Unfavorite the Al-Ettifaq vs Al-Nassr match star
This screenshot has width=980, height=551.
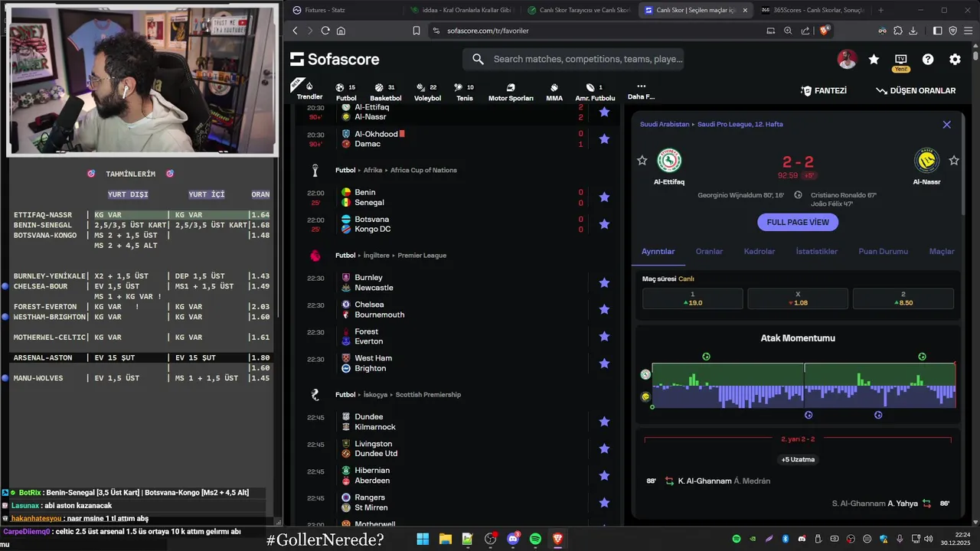[x=604, y=112]
